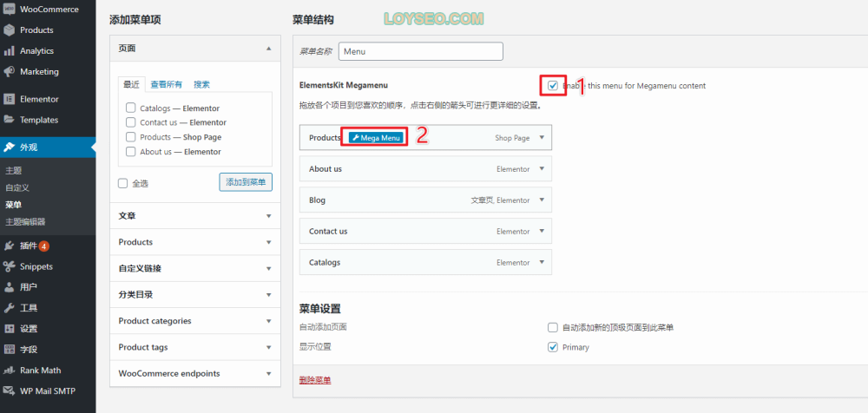Collapse the 页面 panel
868x413 pixels.
pyautogui.click(x=268, y=49)
